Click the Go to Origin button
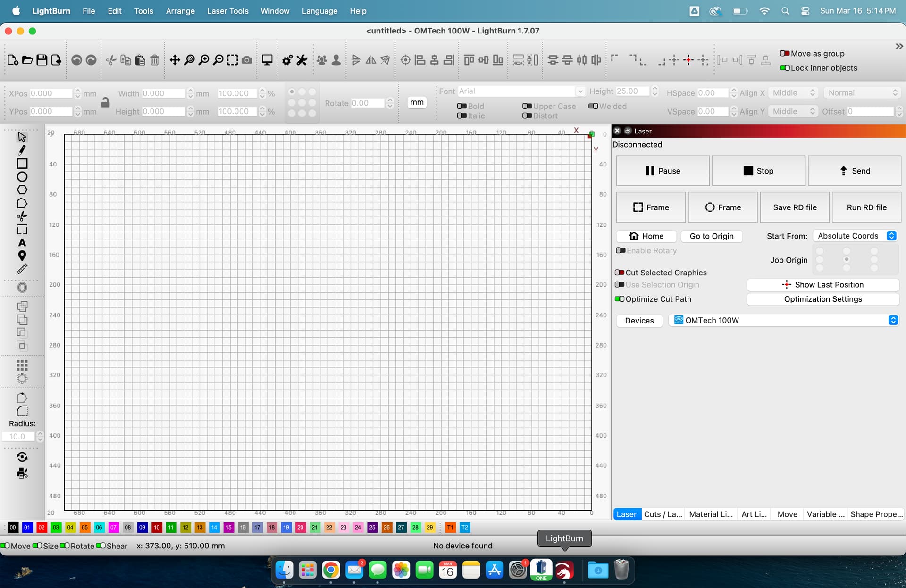The image size is (906, 588). [712, 236]
